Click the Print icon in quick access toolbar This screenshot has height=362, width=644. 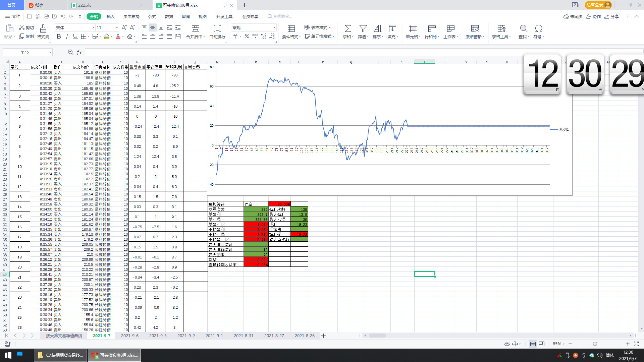point(46,16)
